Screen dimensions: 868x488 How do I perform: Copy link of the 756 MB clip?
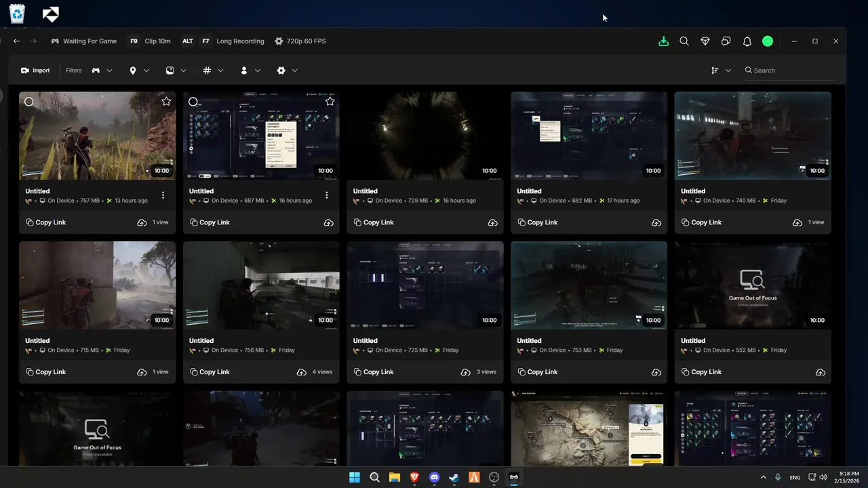click(210, 372)
